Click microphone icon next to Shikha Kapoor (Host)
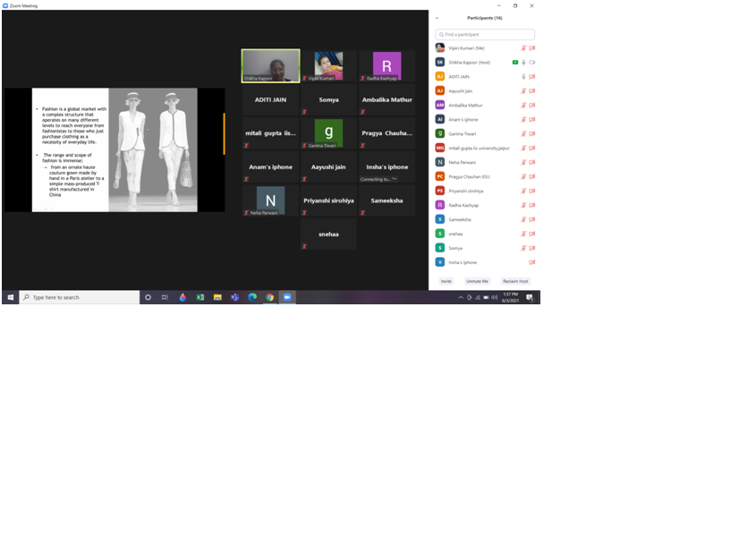Viewport: 756px width, 546px height. click(523, 62)
